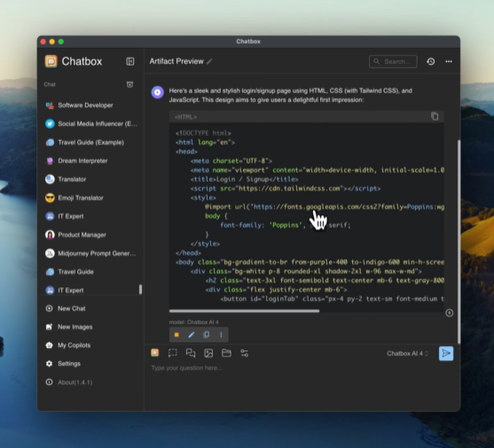Click the green fullscreen window button

click(61, 42)
